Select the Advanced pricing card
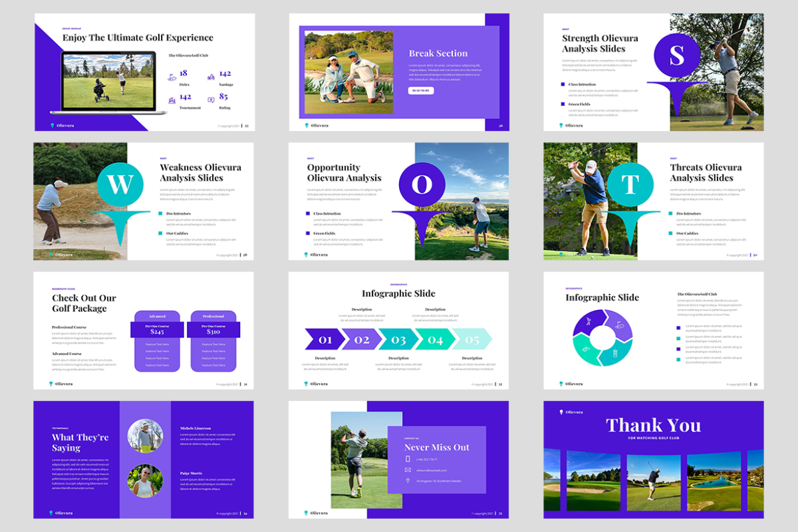The height and width of the screenshot is (532, 798). click(157, 341)
